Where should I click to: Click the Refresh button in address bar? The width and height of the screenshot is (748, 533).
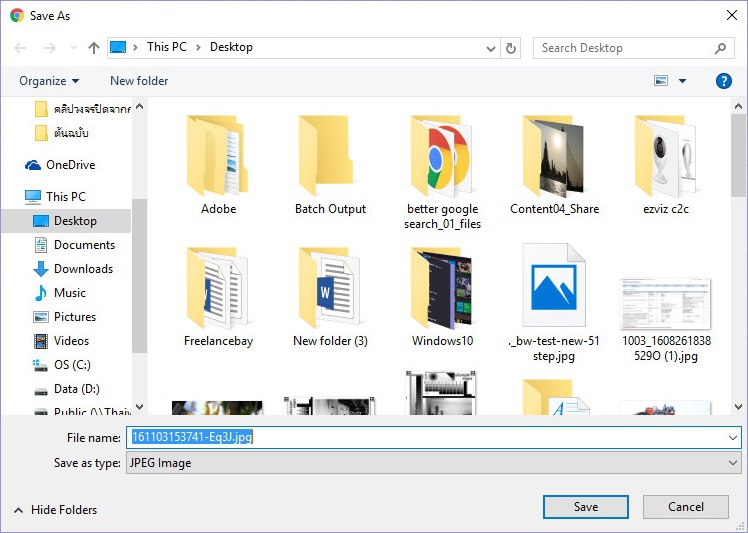(x=511, y=48)
